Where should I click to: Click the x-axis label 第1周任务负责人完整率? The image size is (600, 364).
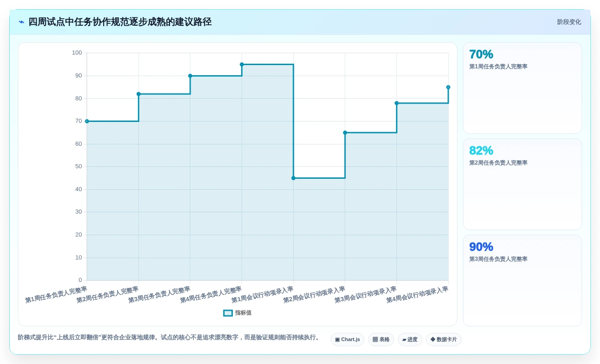56,295
